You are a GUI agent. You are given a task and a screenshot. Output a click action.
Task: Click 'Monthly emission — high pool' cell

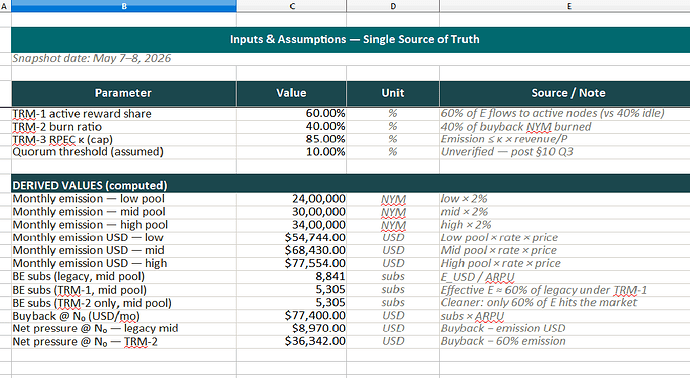tap(124, 224)
